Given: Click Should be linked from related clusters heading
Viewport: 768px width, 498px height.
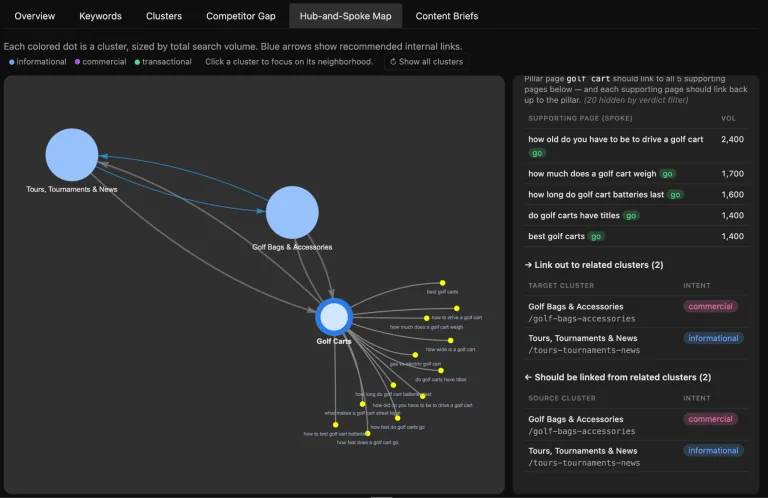Looking at the screenshot, I should coord(618,378).
